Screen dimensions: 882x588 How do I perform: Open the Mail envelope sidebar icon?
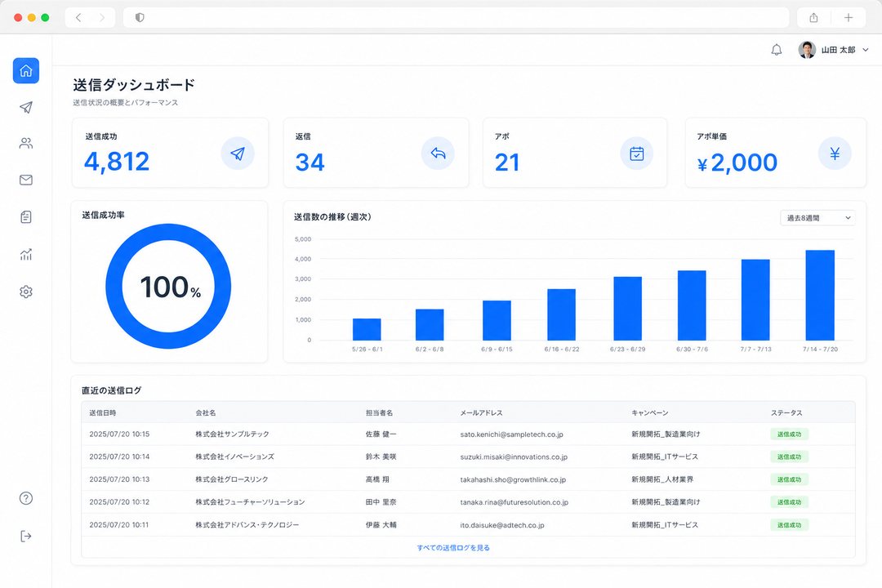(x=26, y=180)
